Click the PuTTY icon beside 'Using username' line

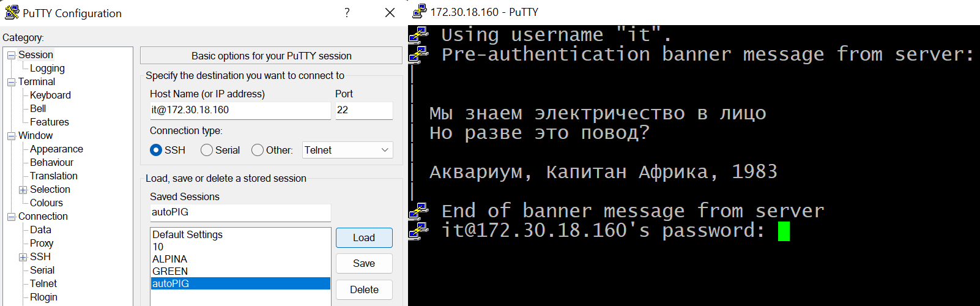click(x=419, y=34)
